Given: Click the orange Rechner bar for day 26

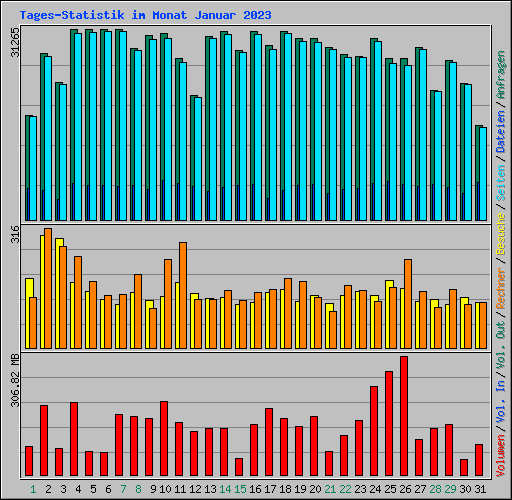Looking at the screenshot, I should tap(408, 304).
